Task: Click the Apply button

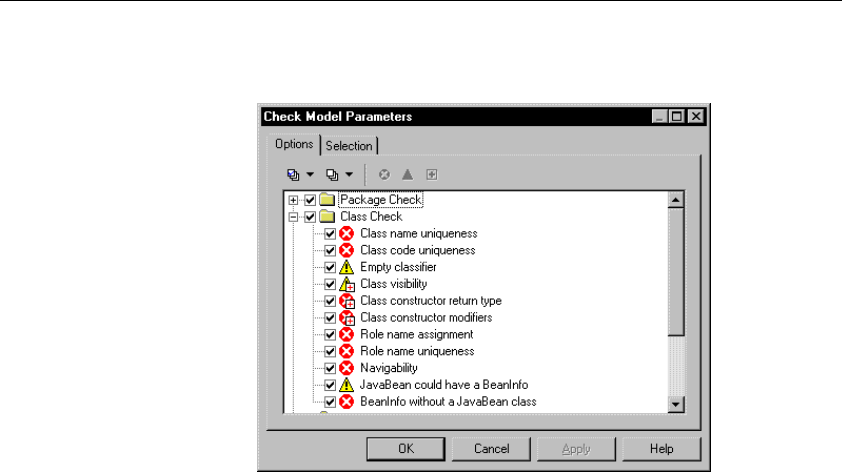Action: click(x=576, y=449)
